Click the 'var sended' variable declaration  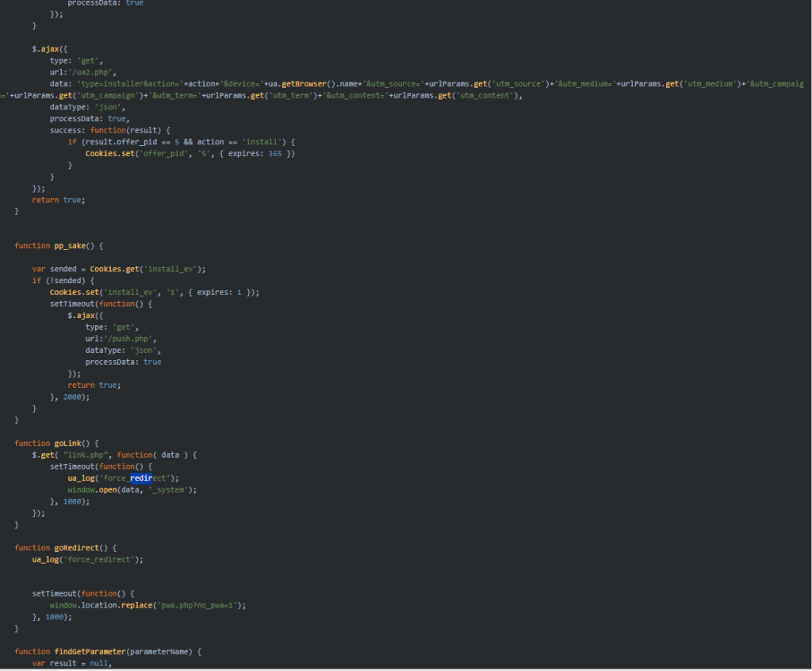pos(54,269)
